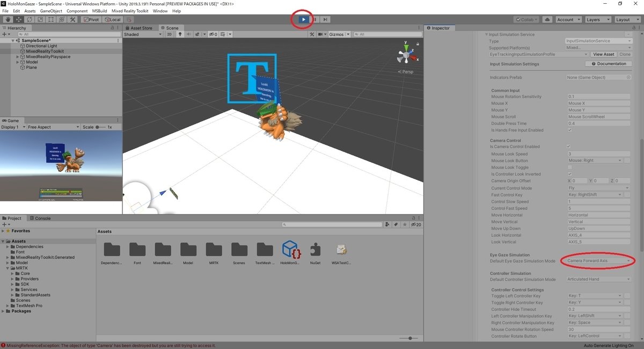This screenshot has height=349, width=644.
Task: Adjust Game view Scale slider
Action: pyautogui.click(x=100, y=127)
